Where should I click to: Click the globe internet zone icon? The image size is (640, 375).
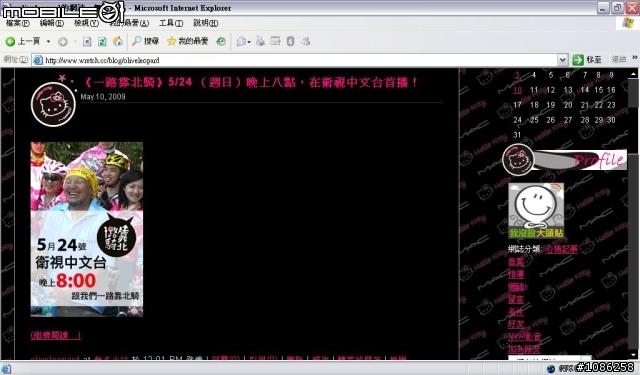coord(551,368)
